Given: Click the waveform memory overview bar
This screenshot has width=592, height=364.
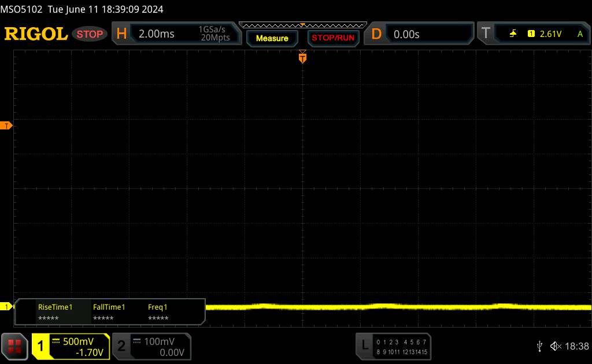Looking at the screenshot, I should click(x=303, y=25).
